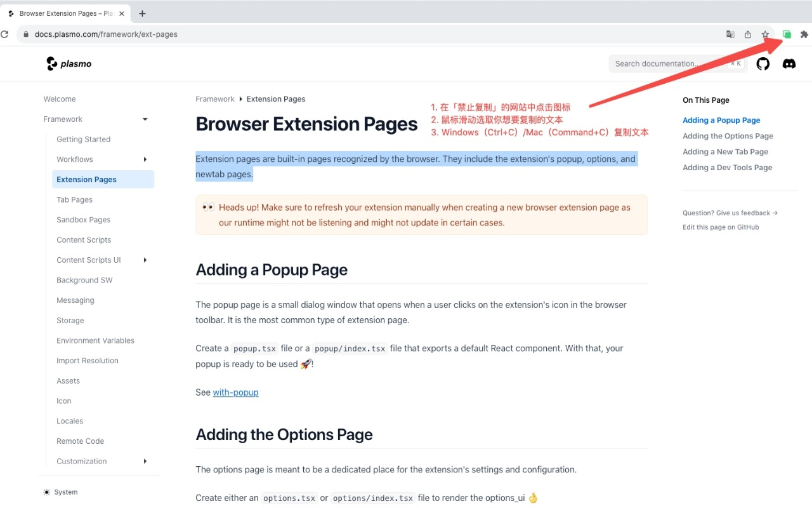Open the GitHub icon in header

pos(763,63)
